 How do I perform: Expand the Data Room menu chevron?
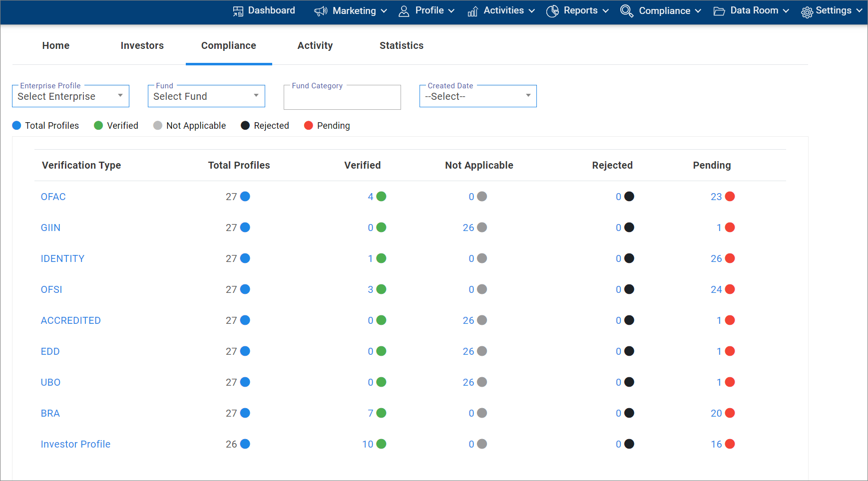[x=786, y=11]
